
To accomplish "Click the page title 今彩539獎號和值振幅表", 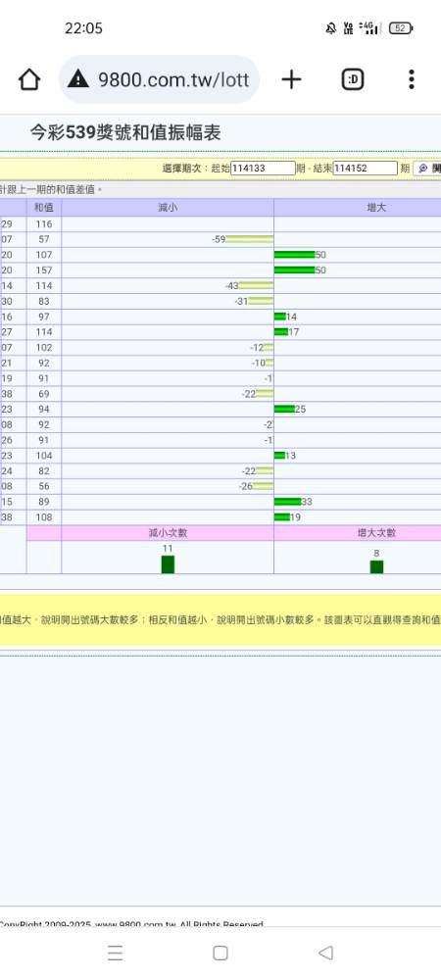I will 125,132.
